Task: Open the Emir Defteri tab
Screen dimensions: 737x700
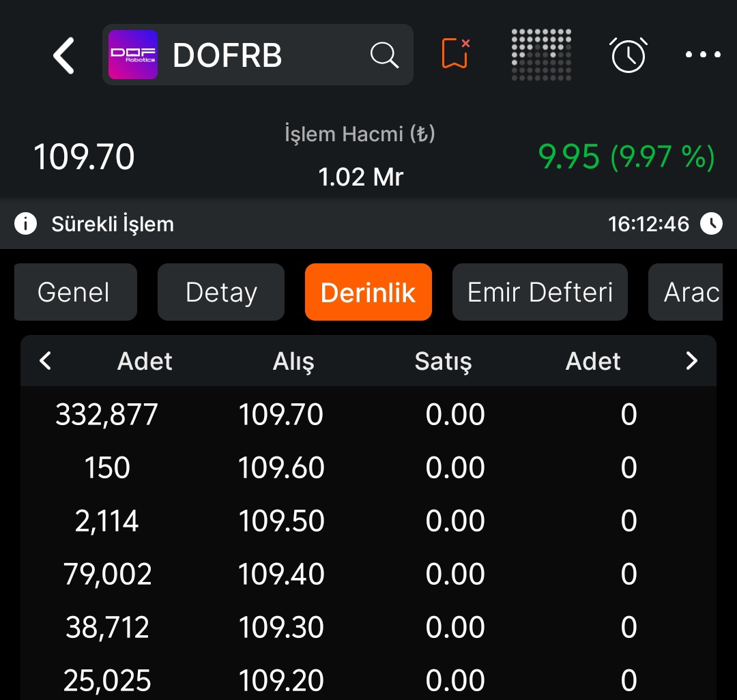Action: (x=540, y=292)
